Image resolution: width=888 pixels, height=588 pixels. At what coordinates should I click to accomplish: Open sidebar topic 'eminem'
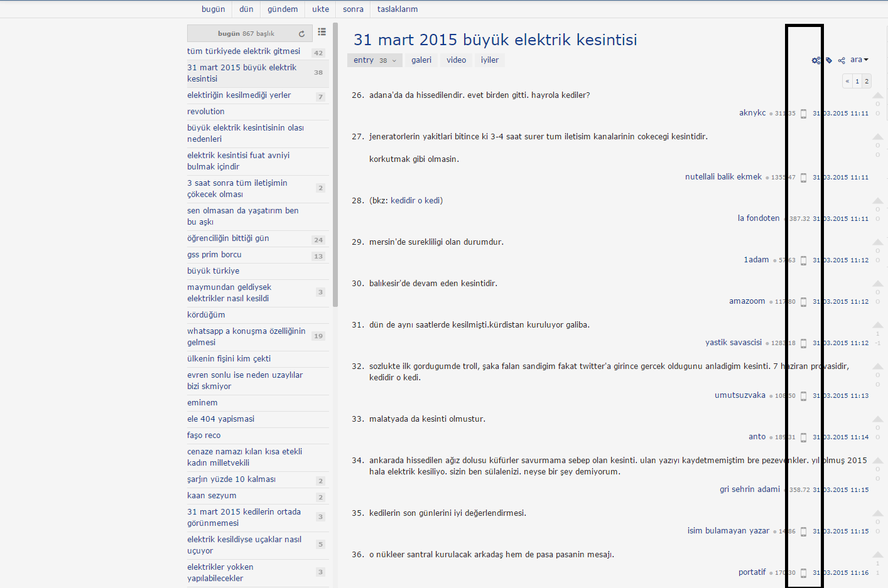tap(202, 403)
